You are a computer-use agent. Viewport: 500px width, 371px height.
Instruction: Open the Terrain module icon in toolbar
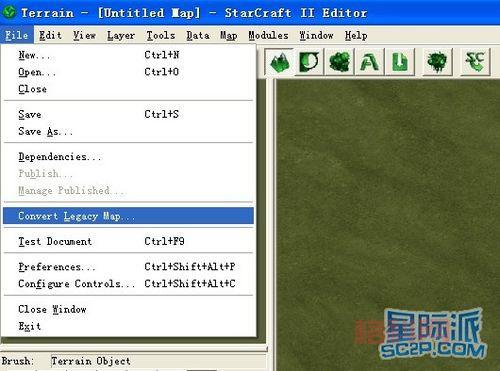point(279,62)
